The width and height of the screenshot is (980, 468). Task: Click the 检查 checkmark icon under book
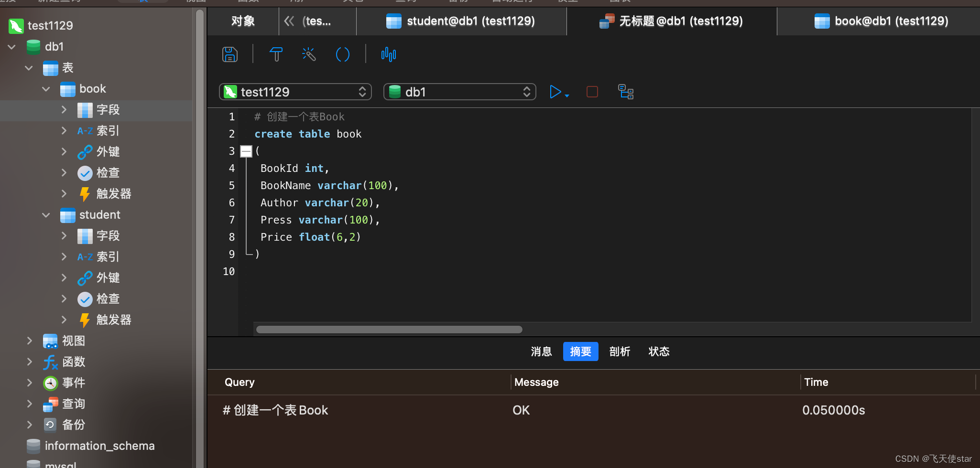pos(85,173)
